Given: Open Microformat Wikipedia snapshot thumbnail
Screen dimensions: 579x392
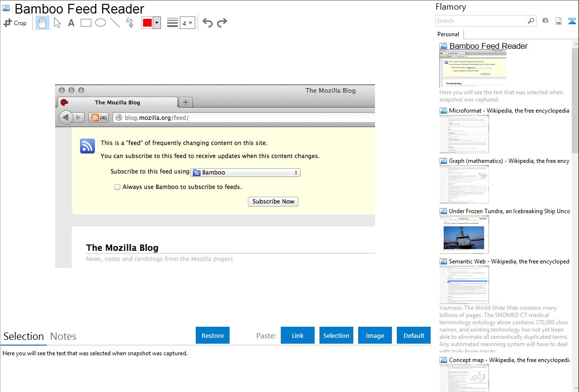Looking at the screenshot, I should (x=464, y=134).
